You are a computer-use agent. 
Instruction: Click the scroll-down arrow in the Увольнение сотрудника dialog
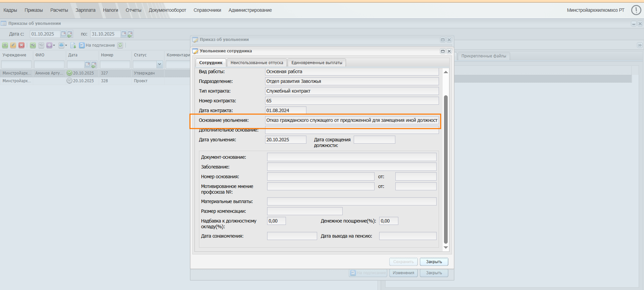tap(446, 248)
